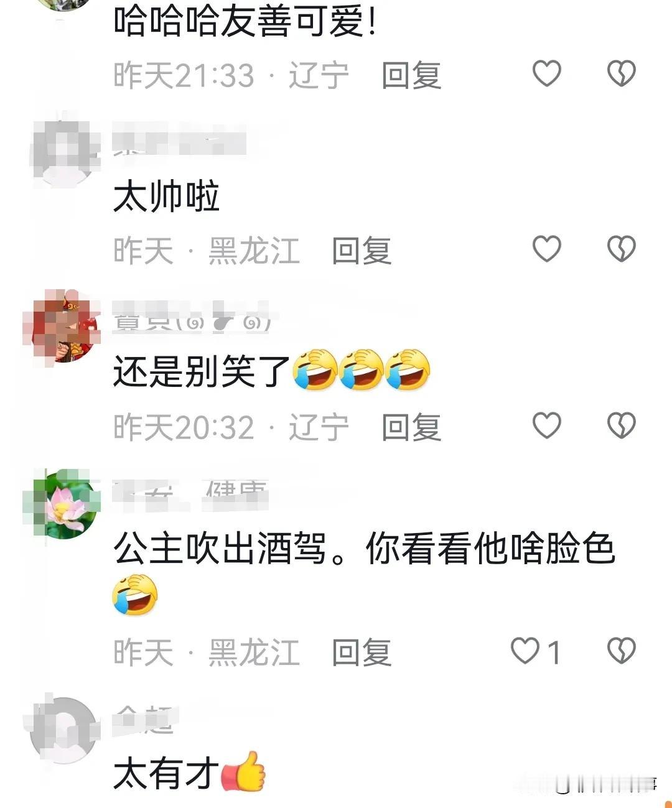672x808 pixels.
Task: Open avatar of '还是别笑了' commenter
Action: tap(62, 327)
